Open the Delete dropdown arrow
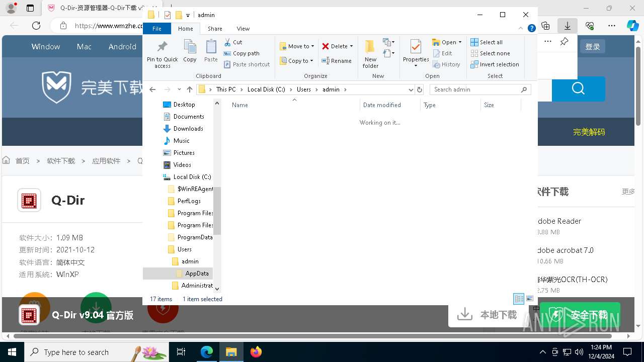 tap(351, 46)
